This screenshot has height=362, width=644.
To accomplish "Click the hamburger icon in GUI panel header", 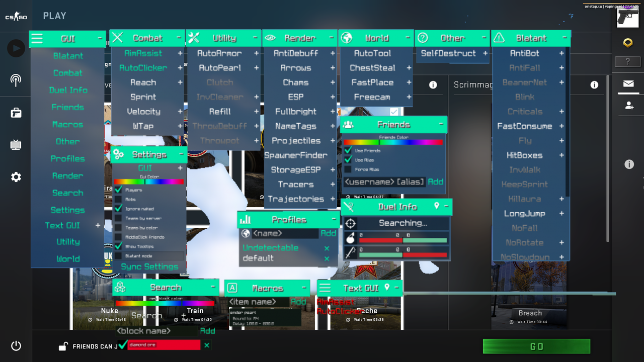I will point(37,39).
